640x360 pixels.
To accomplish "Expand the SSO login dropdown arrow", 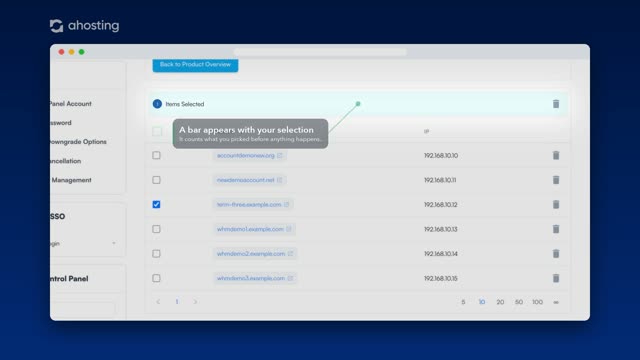I will pyautogui.click(x=114, y=243).
